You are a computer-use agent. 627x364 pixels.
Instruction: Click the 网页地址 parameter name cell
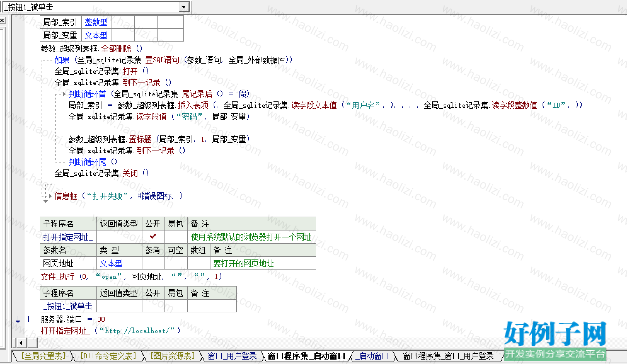(x=68, y=263)
